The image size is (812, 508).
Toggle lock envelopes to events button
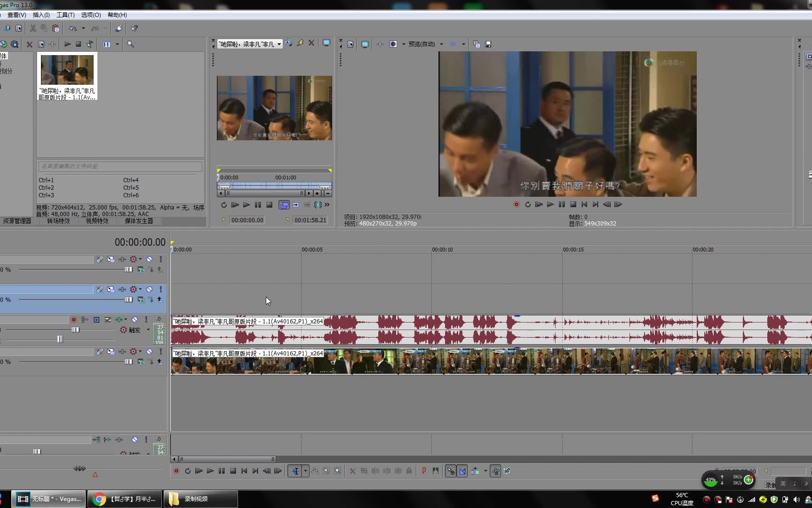coord(495,471)
